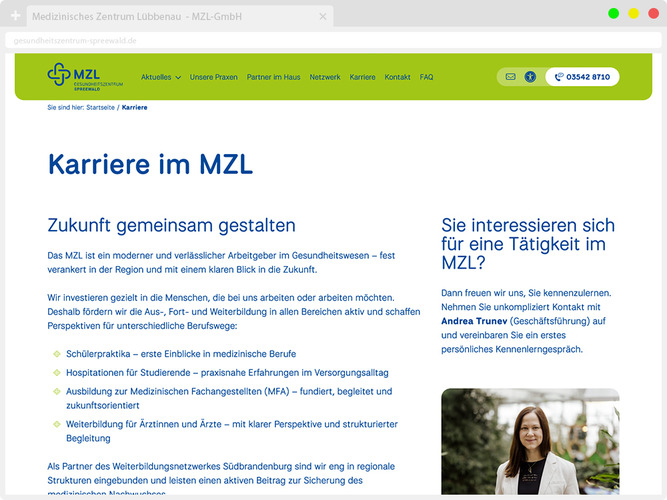Click the green window control dot
Image resolution: width=667 pixels, height=500 pixels.
pos(613,14)
